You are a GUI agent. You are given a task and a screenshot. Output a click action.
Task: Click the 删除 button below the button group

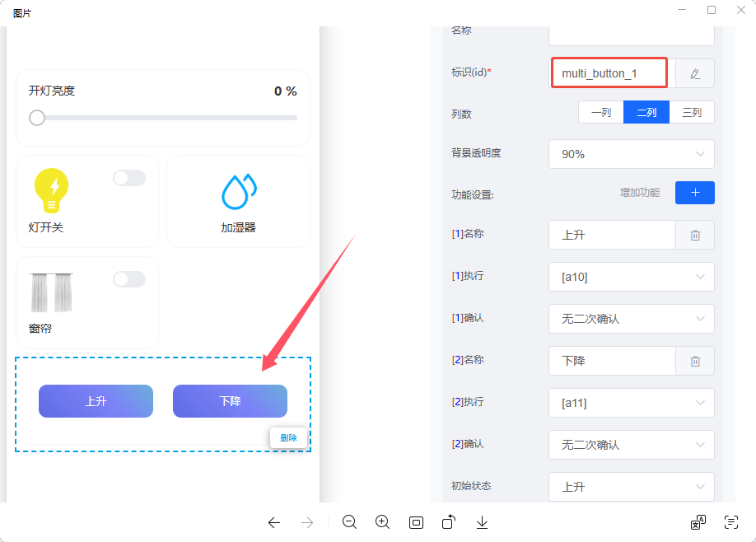288,437
